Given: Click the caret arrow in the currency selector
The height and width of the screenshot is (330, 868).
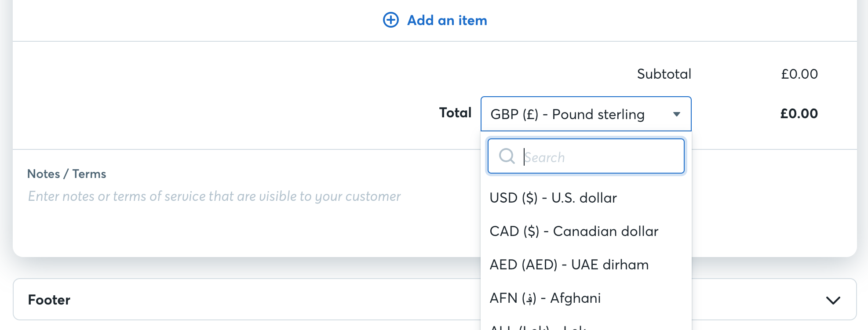Looking at the screenshot, I should [676, 114].
